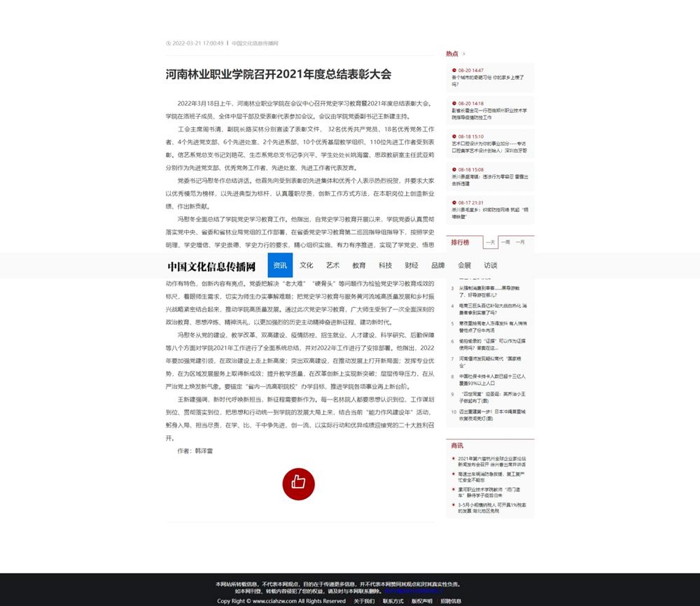Click the arrow icon beside 热点 heading
Image resolution: width=700 pixels, height=606 pixels.
click(464, 54)
